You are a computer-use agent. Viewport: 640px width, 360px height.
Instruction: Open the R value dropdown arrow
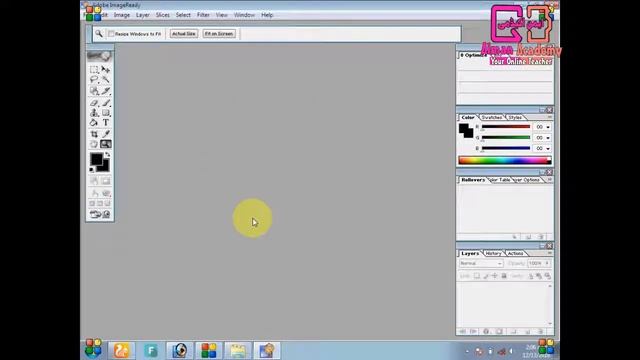[x=548, y=127]
